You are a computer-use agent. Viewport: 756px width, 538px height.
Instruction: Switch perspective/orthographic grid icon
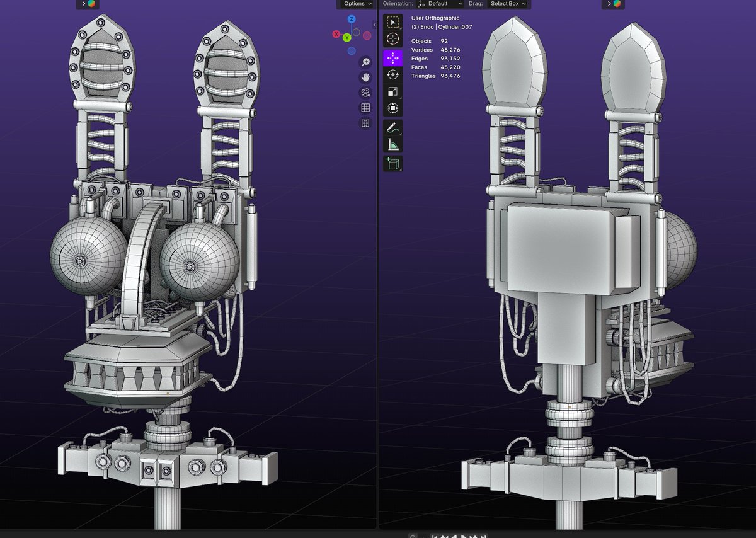(x=365, y=108)
